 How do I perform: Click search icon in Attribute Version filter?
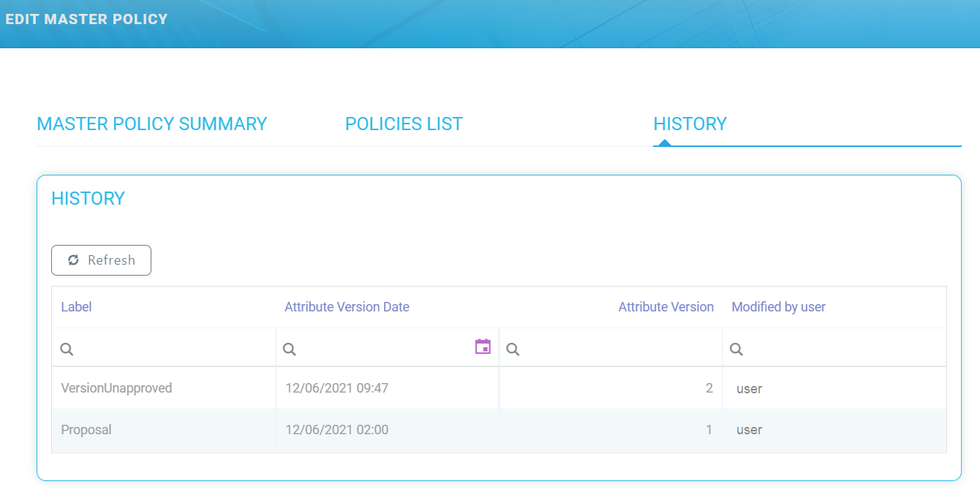click(x=513, y=349)
